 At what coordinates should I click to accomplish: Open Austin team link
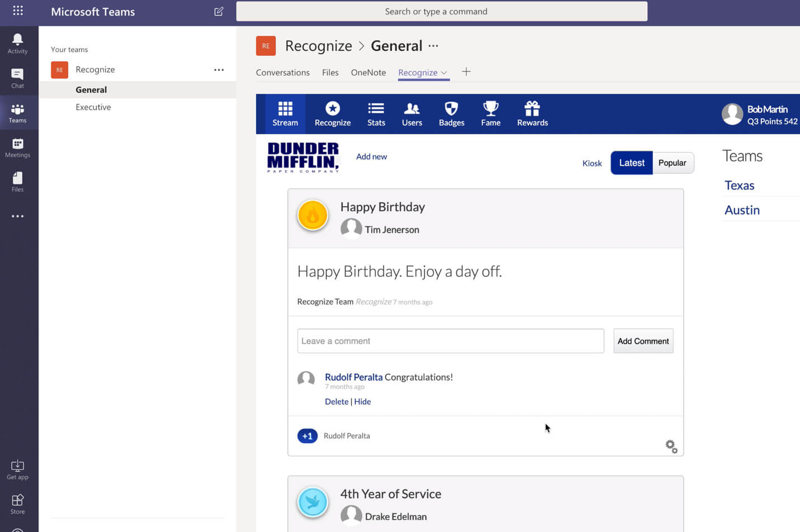point(742,210)
